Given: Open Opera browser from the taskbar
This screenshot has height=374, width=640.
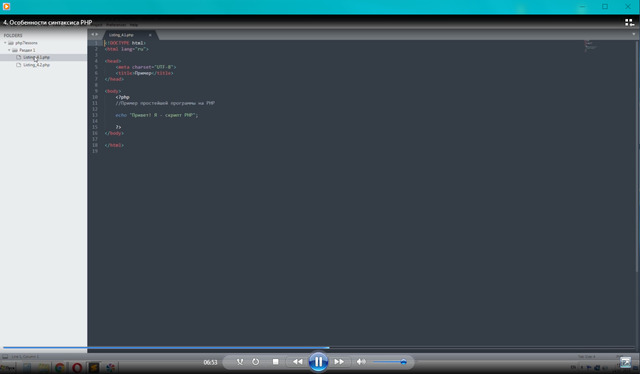Looking at the screenshot, I should click(x=77, y=368).
